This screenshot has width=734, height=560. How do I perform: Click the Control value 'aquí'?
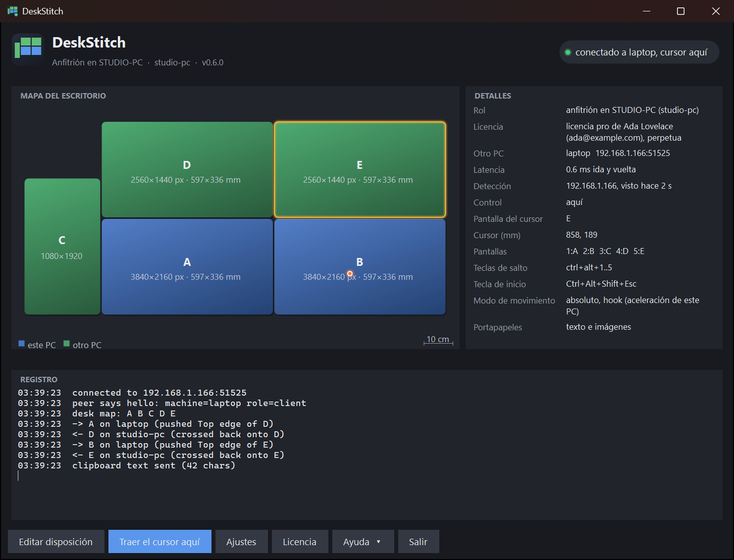(x=575, y=202)
